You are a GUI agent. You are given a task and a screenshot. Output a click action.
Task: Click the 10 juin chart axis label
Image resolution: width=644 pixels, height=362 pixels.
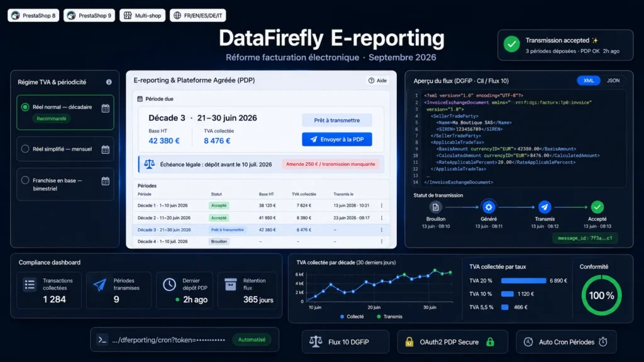point(315,307)
